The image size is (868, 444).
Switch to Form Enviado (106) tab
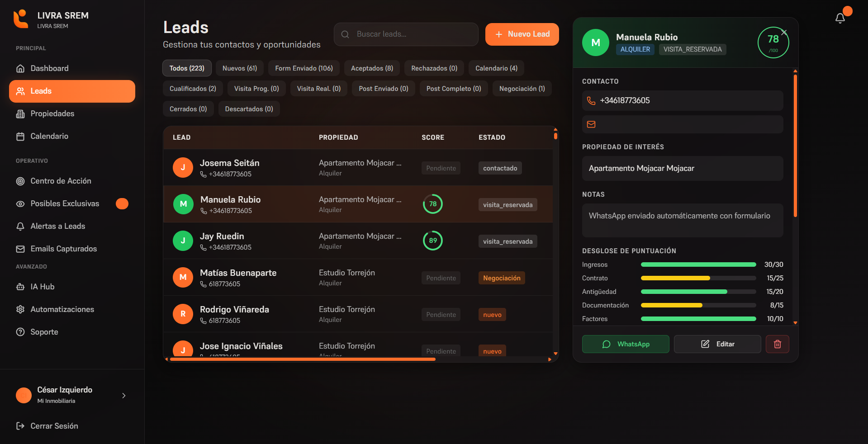pos(304,68)
